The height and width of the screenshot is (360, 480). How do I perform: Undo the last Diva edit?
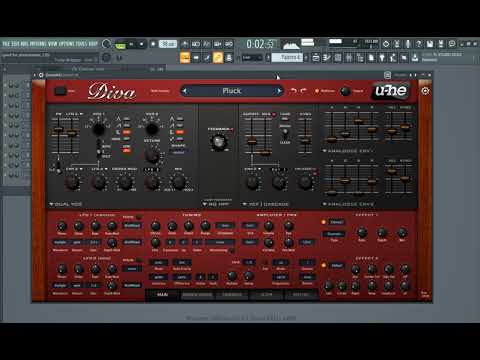tap(293, 91)
